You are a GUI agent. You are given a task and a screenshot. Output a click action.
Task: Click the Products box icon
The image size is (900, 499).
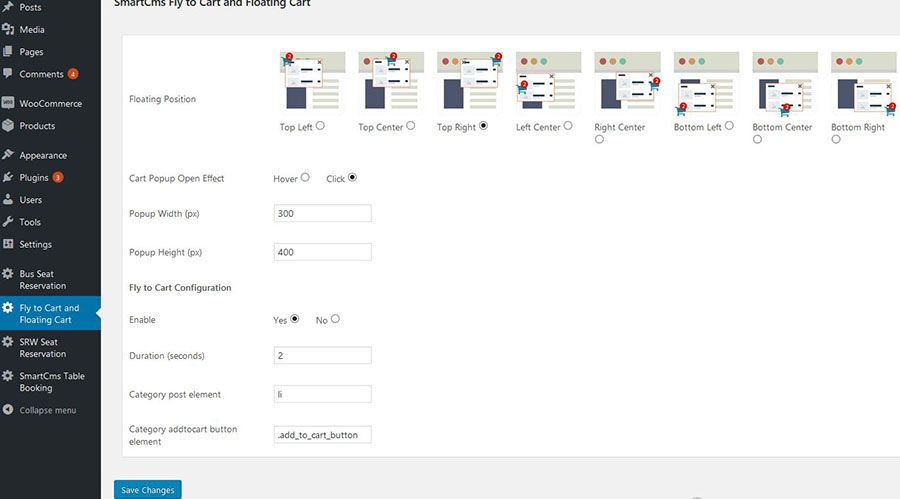point(7,126)
